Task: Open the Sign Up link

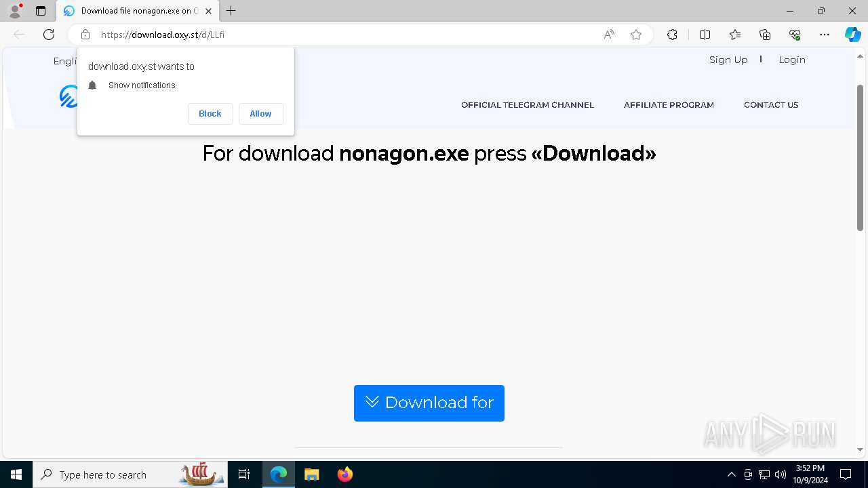Action: [x=728, y=60]
